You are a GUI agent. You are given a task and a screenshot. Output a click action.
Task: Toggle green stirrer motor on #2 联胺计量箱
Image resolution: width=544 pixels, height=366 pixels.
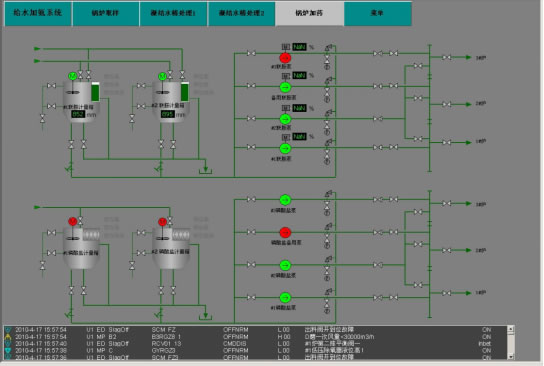coord(162,76)
